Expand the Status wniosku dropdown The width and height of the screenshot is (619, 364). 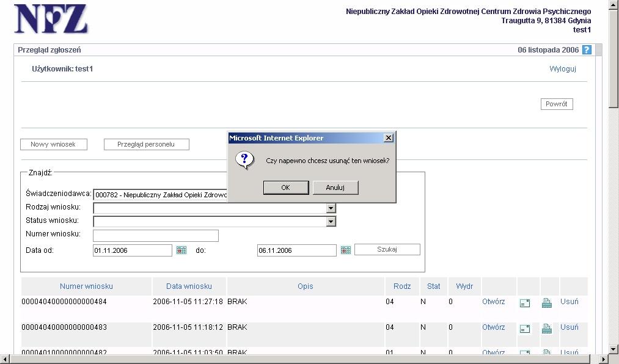331,222
